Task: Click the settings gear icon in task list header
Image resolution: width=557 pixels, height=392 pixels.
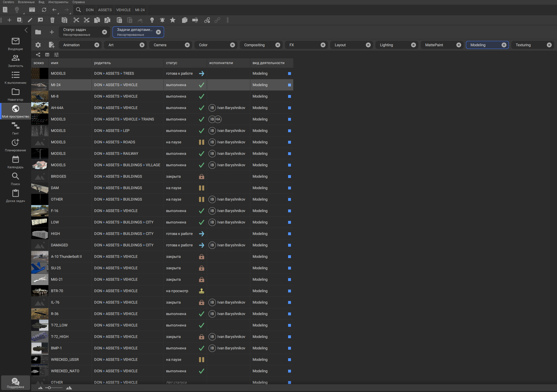Action: pos(38,45)
